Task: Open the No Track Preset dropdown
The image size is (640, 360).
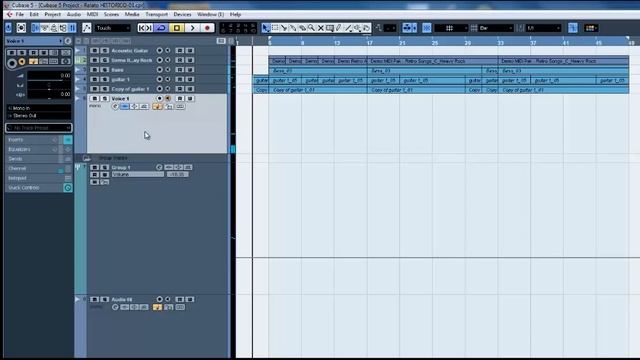Action: coord(39,128)
